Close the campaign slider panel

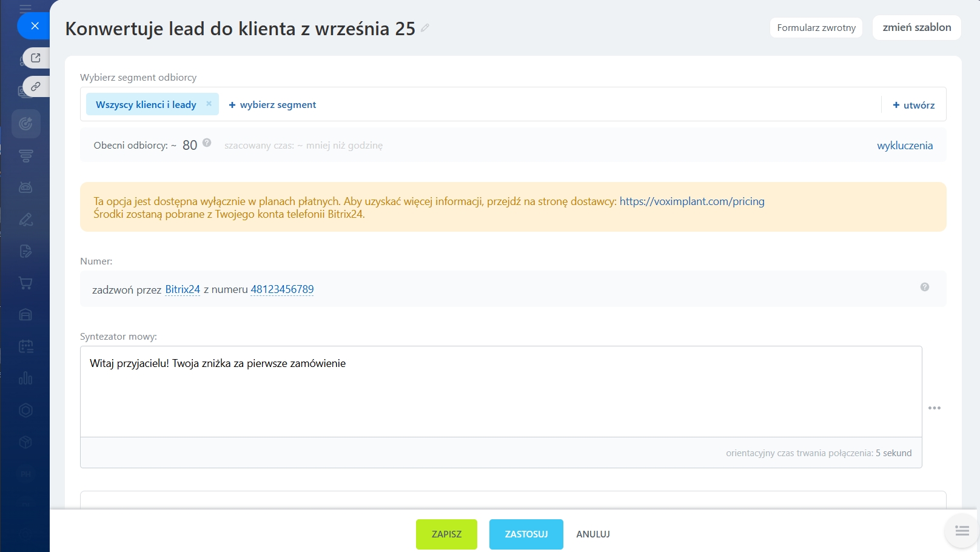coord(35,26)
